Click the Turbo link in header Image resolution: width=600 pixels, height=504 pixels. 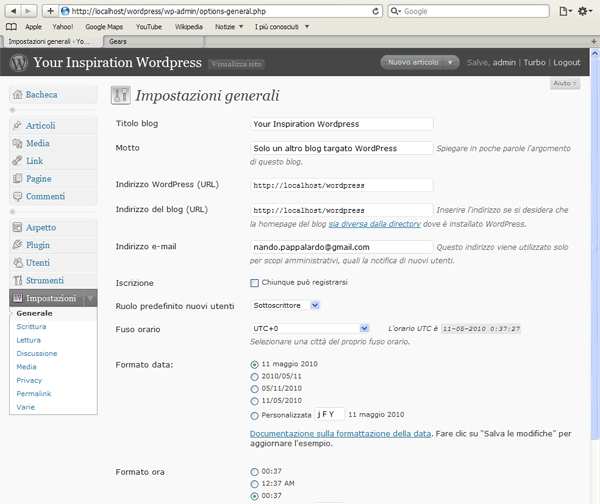point(534,62)
